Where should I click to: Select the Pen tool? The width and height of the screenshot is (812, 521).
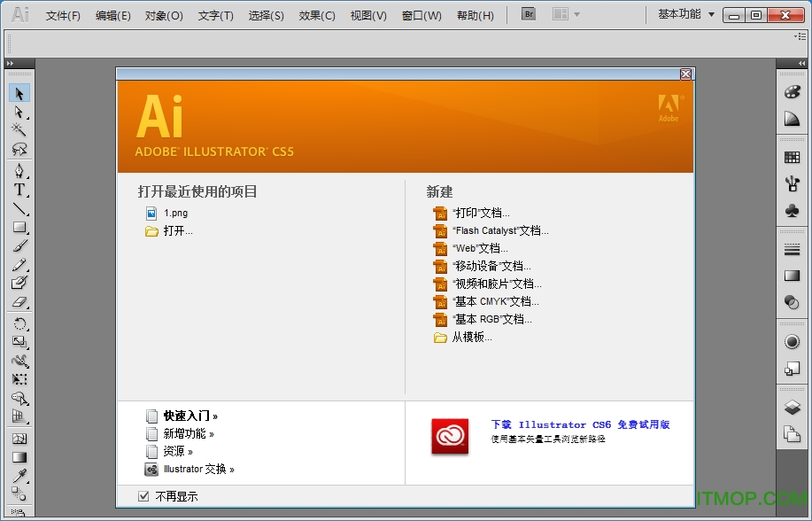click(x=19, y=170)
